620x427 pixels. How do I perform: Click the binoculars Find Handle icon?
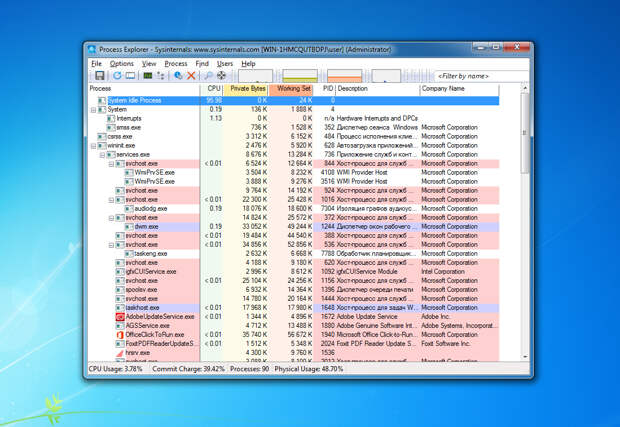(209, 76)
